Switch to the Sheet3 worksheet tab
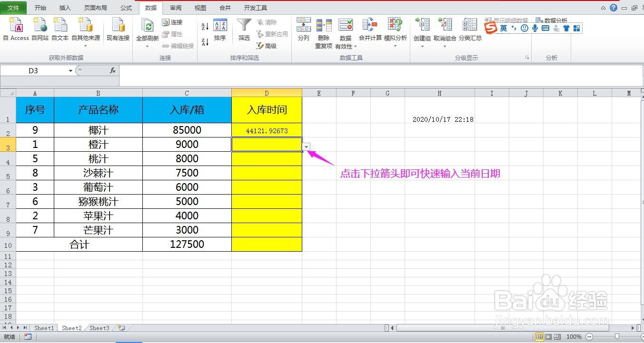The width and height of the screenshot is (644, 343). (x=99, y=328)
